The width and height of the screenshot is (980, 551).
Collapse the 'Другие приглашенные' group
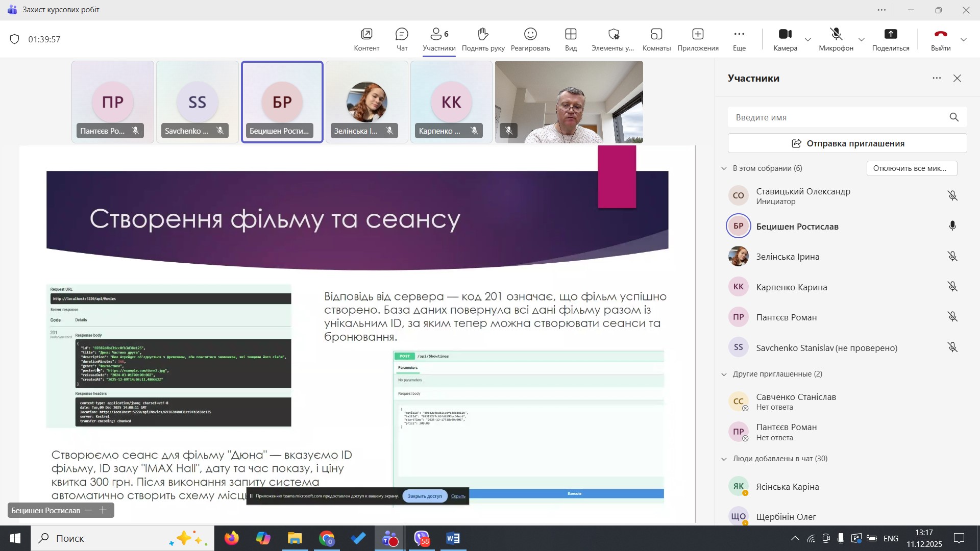724,374
